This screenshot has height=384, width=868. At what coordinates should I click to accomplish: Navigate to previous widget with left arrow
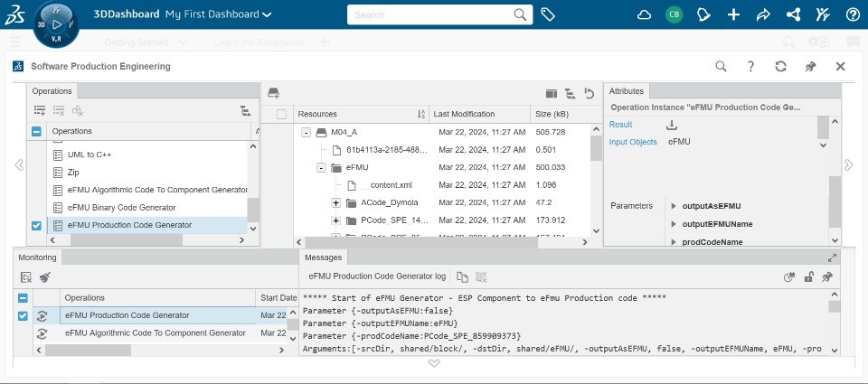[x=19, y=164]
